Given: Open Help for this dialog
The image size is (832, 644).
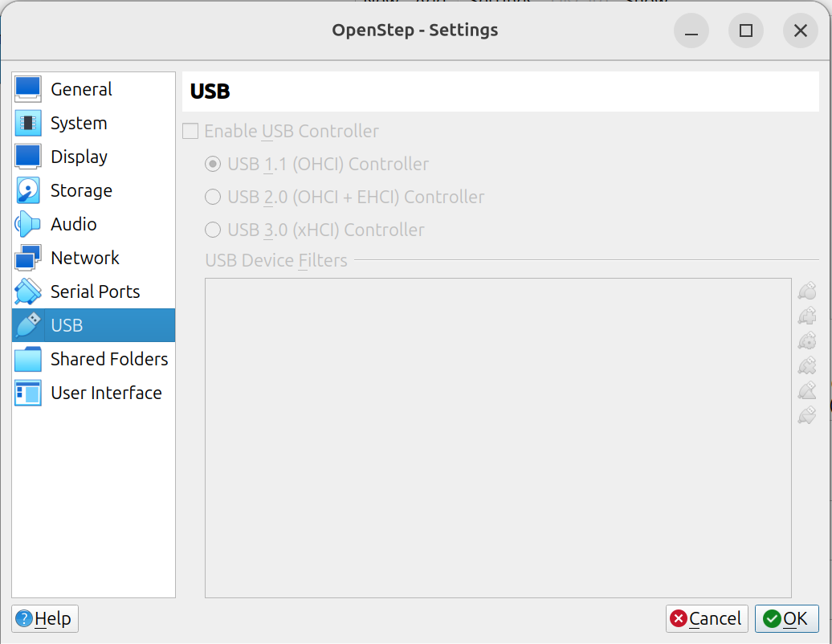Looking at the screenshot, I should (45, 618).
